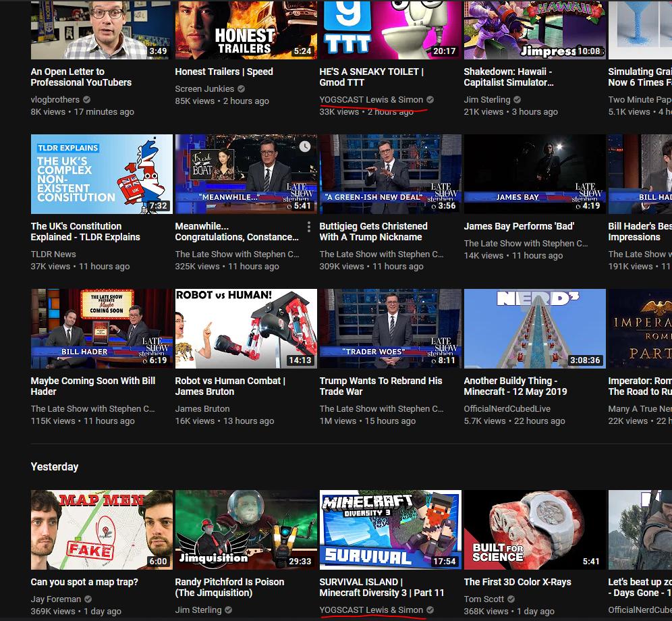Image resolution: width=672 pixels, height=621 pixels.
Task: Click the verified check beside Tom Scott
Action: point(511,599)
